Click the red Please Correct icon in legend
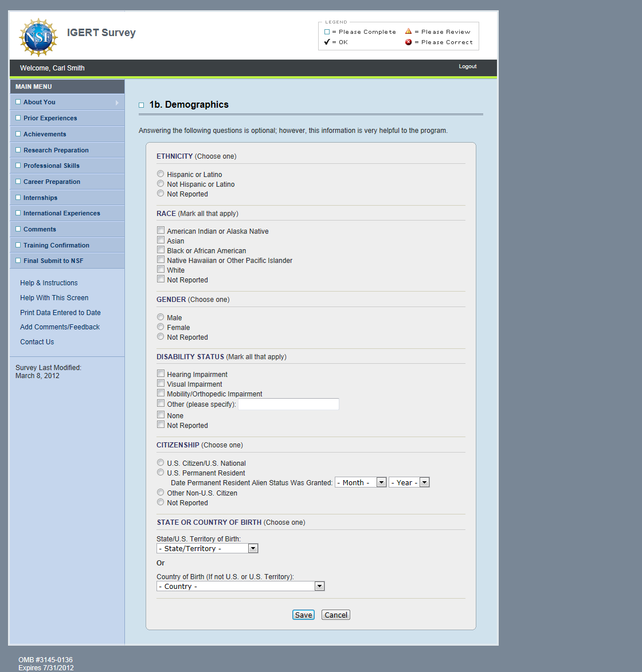The height and width of the screenshot is (672, 642). [408, 42]
